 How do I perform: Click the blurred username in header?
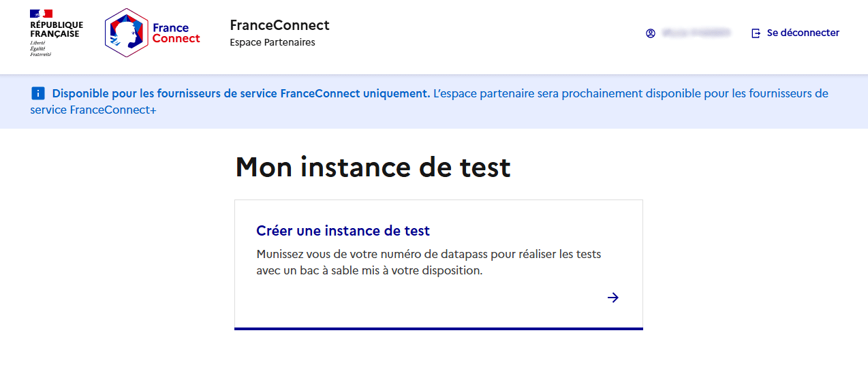[x=696, y=33]
